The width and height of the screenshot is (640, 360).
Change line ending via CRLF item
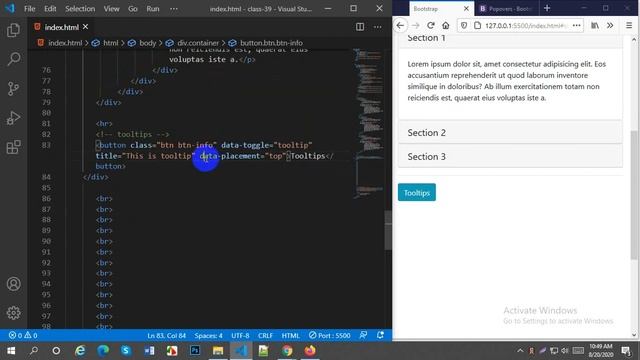coord(265,336)
